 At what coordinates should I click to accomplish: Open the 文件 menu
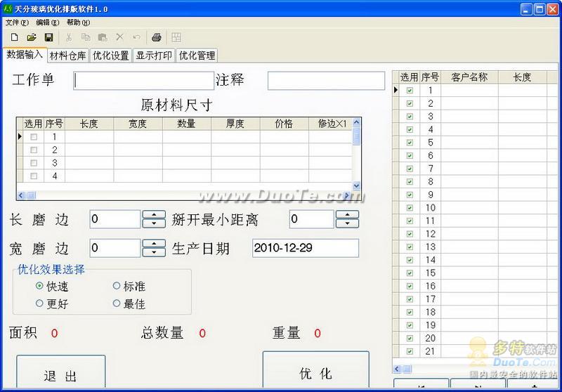[x=17, y=22]
